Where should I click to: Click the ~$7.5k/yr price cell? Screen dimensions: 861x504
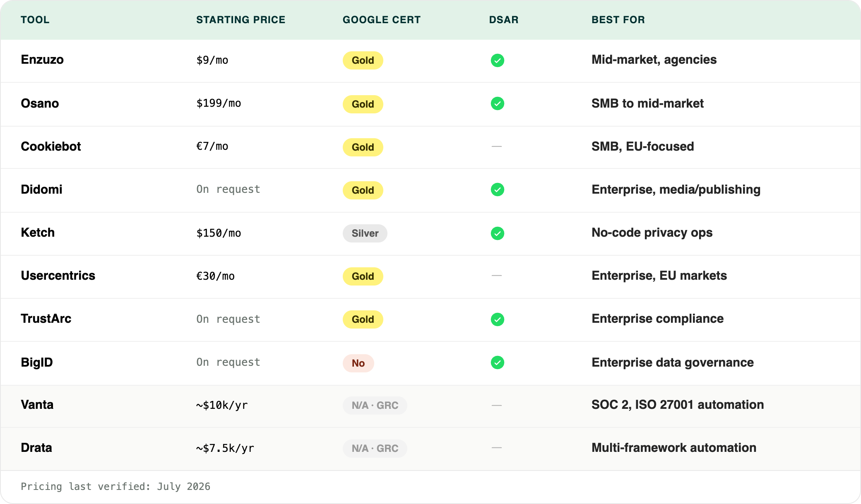tap(225, 449)
